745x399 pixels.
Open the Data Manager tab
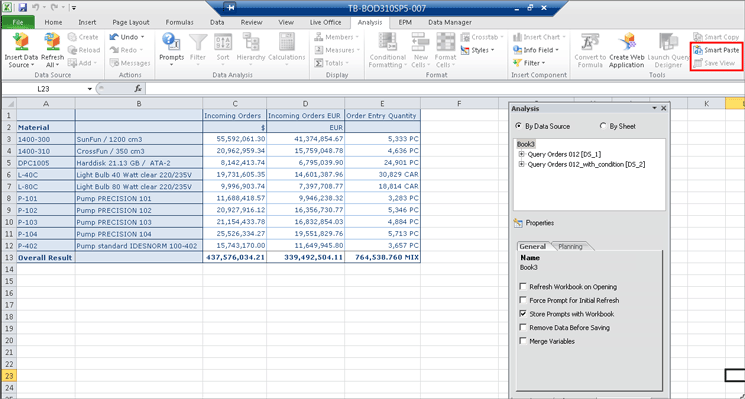pos(449,22)
